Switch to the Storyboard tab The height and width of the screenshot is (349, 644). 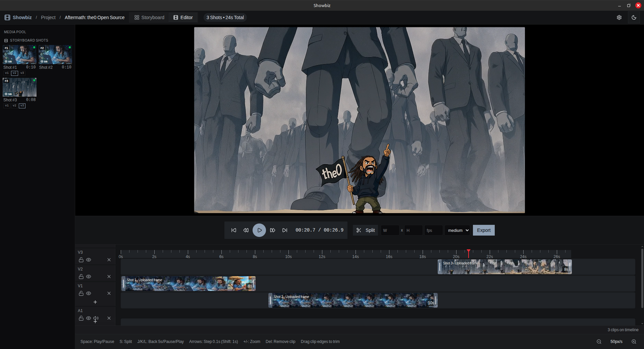click(x=149, y=17)
